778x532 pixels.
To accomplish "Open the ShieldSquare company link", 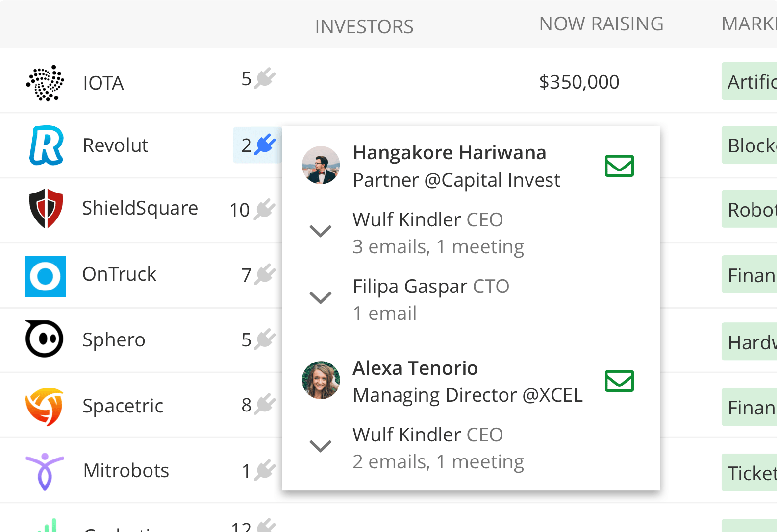I will pyautogui.click(x=140, y=208).
